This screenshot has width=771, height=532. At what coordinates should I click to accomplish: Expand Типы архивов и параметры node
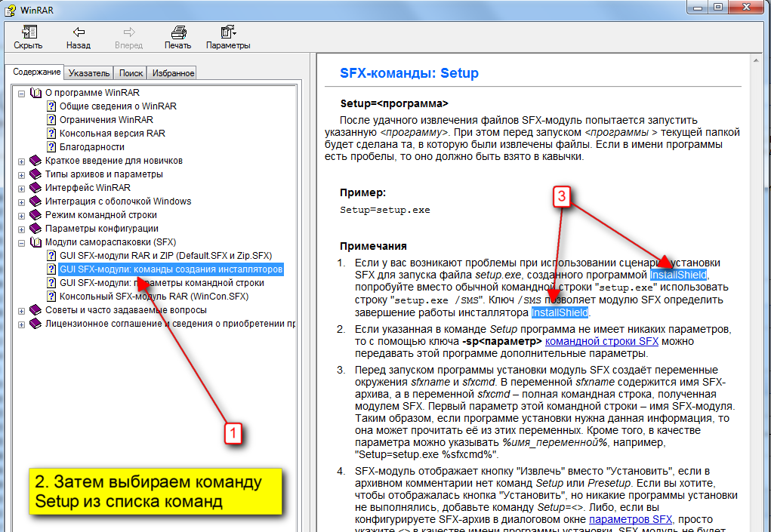point(22,175)
